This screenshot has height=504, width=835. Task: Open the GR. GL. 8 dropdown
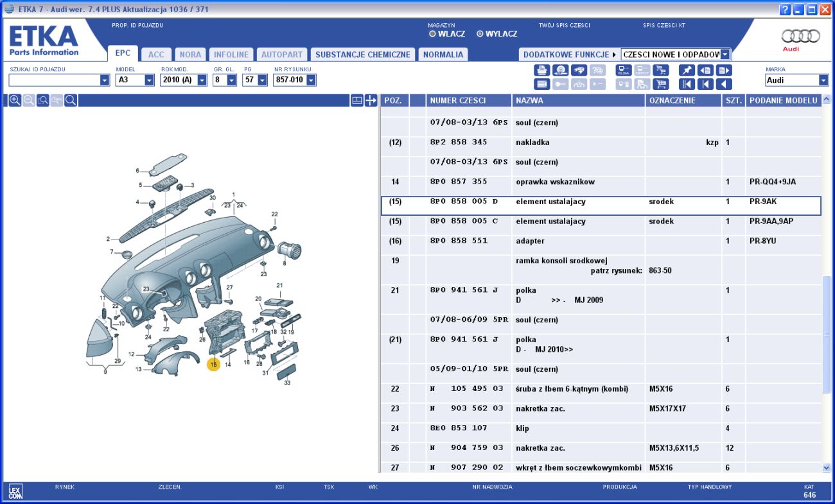tap(231, 80)
